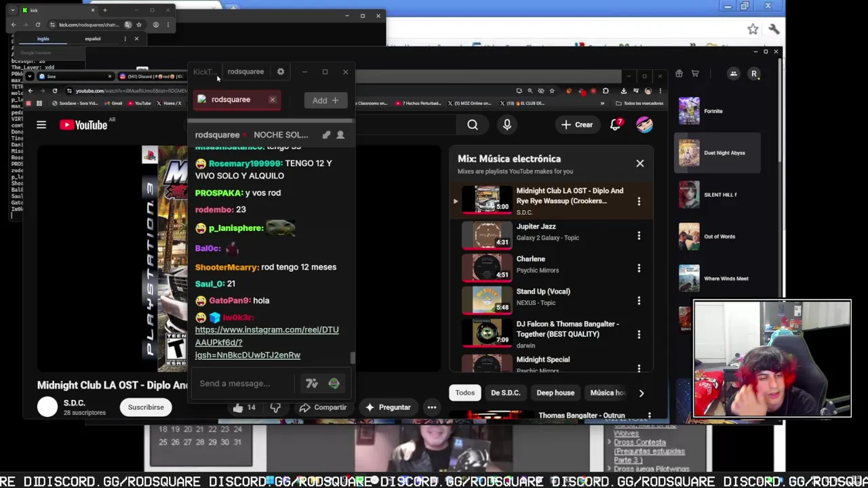Click YouTube search magnifier button
Image resolution: width=868 pixels, height=488 pixels.
click(473, 125)
